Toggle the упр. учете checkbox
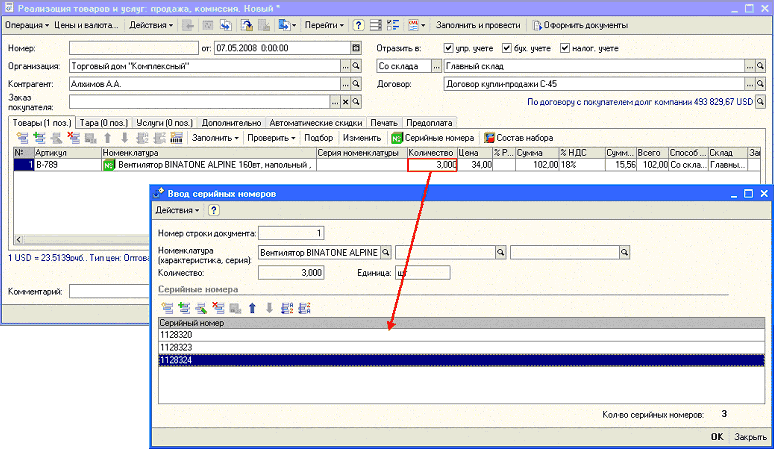This screenshot has height=450, width=775. tap(448, 47)
